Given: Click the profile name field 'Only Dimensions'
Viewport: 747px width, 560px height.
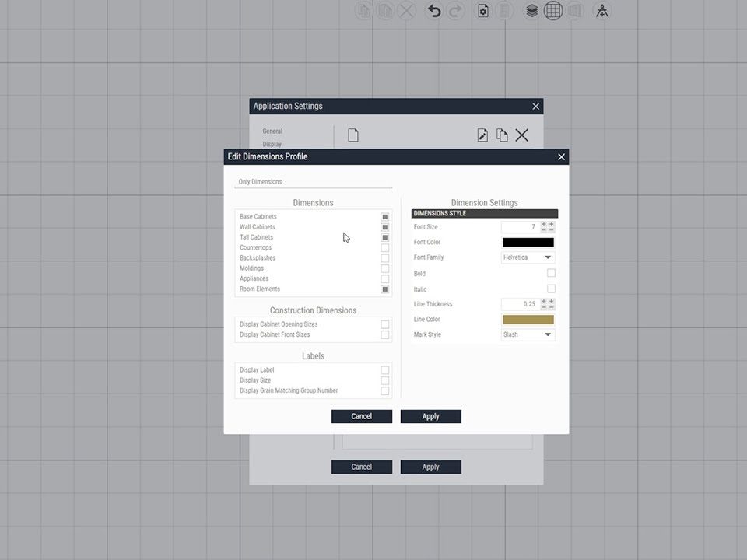Looking at the screenshot, I should point(313,182).
